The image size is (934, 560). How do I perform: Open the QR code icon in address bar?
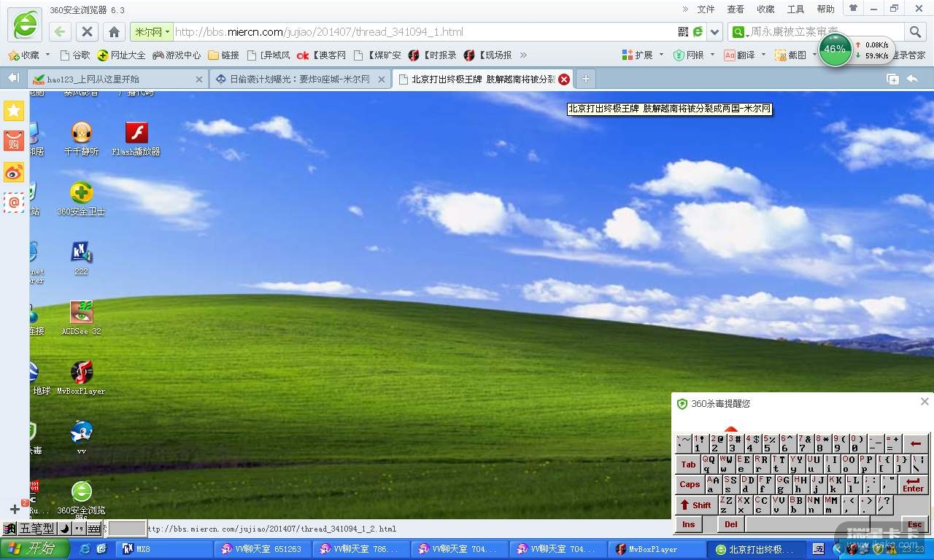(684, 31)
